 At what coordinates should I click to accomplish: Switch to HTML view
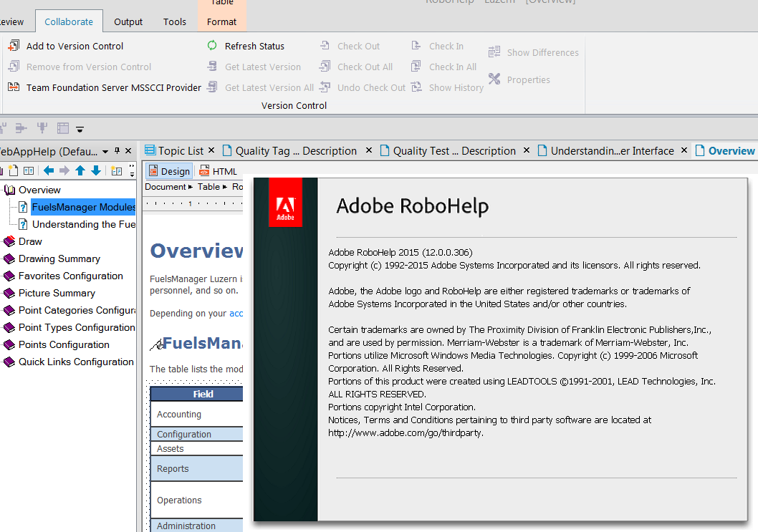(218, 171)
